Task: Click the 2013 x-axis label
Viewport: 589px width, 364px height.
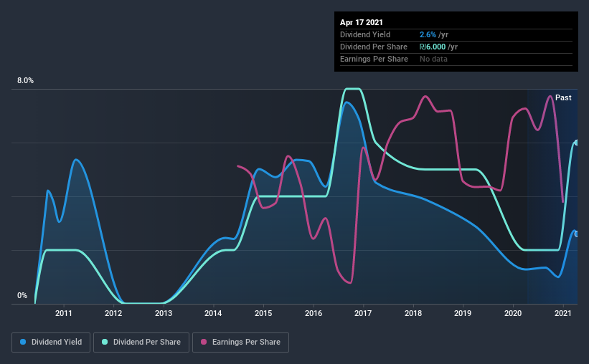Action: 164,313
